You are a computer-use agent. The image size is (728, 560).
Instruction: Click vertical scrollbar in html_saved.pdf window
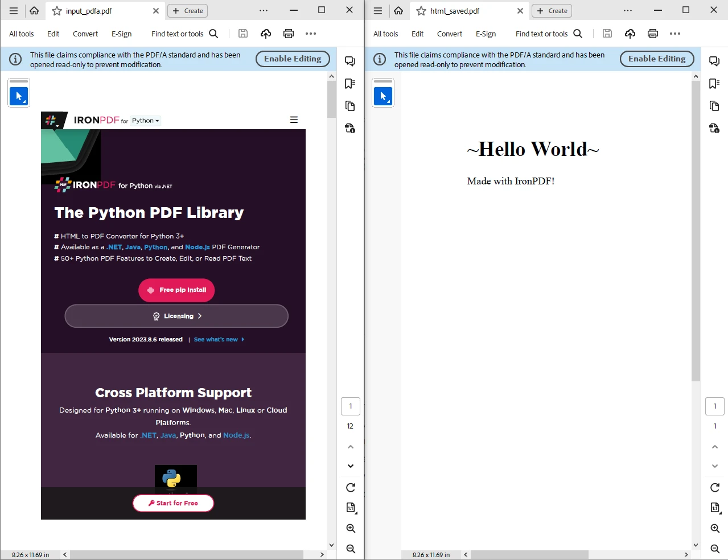point(696,231)
